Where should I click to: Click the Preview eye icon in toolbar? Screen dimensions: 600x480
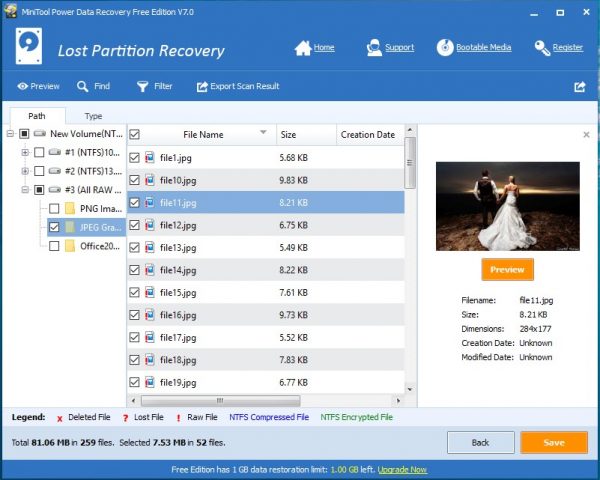(23, 87)
